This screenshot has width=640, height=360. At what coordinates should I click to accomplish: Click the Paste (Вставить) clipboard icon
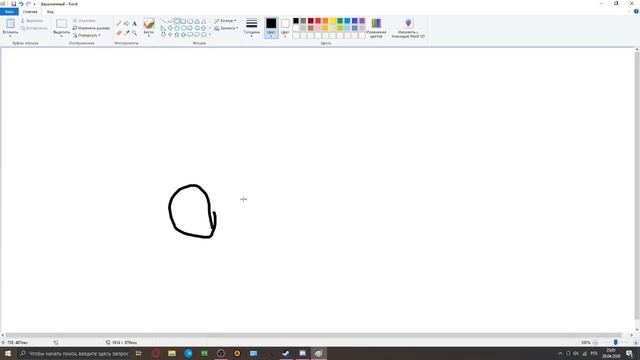10,24
